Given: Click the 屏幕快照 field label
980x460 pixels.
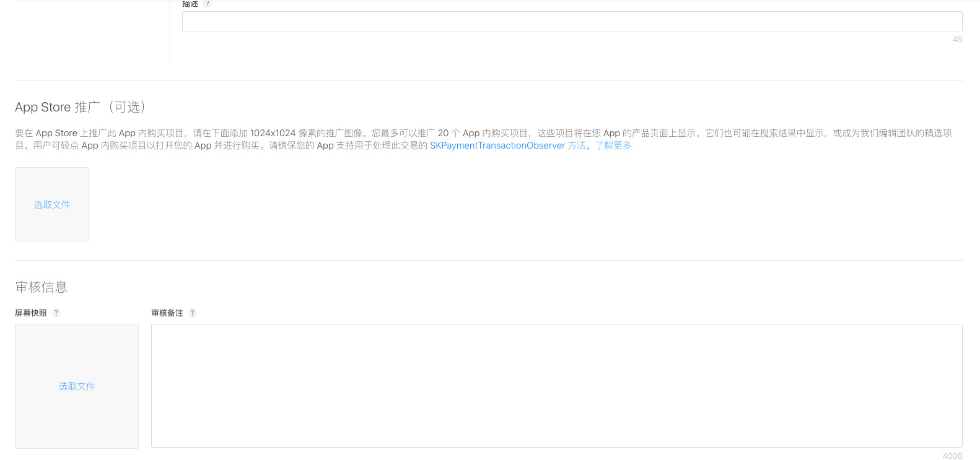Looking at the screenshot, I should (31, 313).
